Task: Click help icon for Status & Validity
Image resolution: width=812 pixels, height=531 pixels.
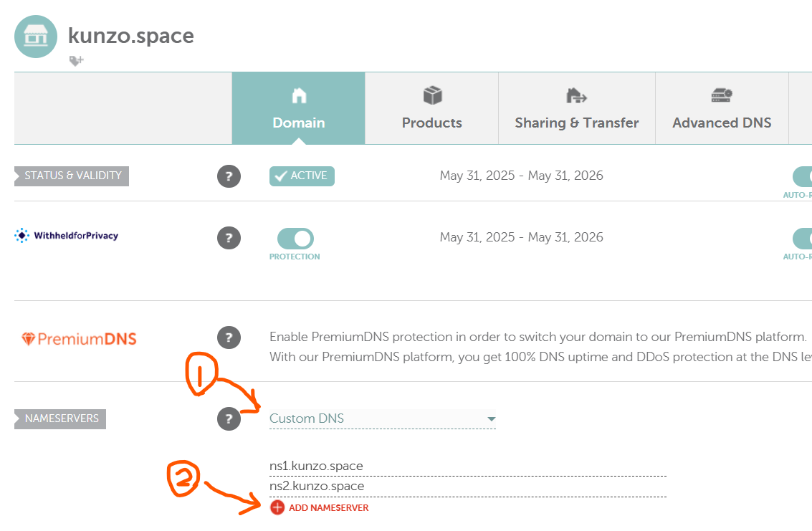Action: tap(229, 176)
